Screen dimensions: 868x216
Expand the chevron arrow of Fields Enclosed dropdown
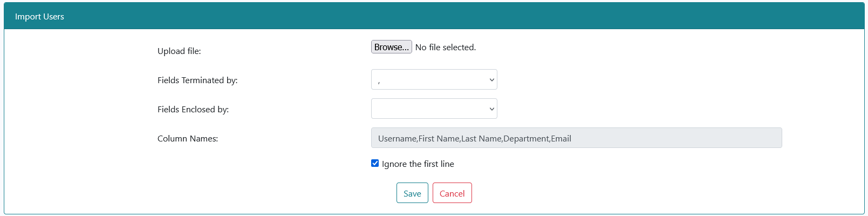pos(491,109)
